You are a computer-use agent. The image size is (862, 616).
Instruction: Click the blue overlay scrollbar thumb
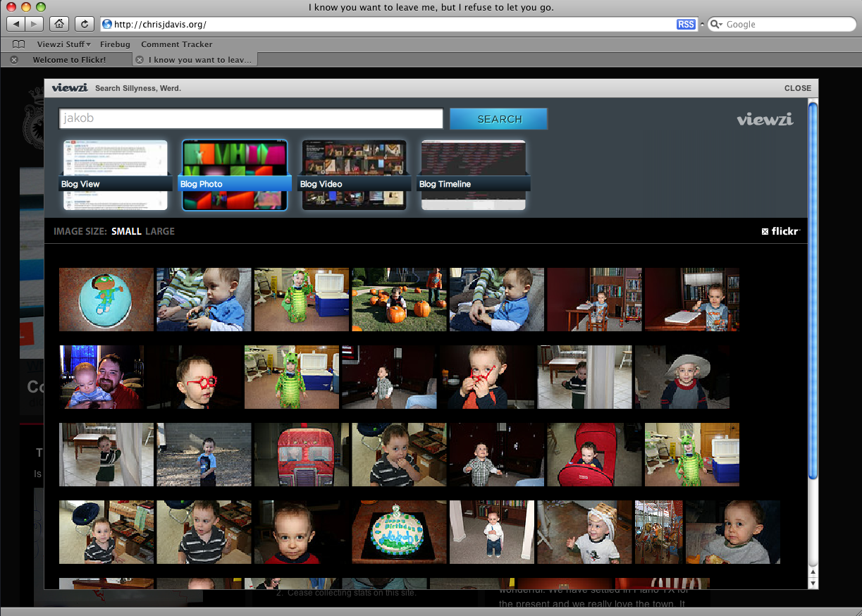tap(813, 290)
